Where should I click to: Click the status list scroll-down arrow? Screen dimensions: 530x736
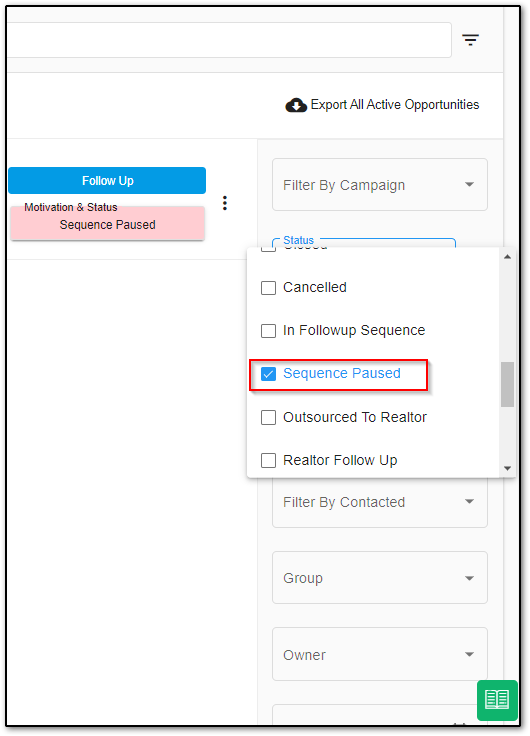(507, 468)
